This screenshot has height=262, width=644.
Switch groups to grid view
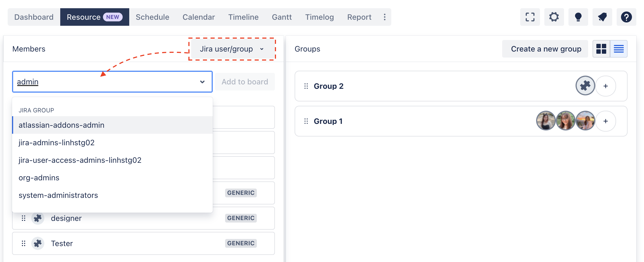pyautogui.click(x=601, y=49)
